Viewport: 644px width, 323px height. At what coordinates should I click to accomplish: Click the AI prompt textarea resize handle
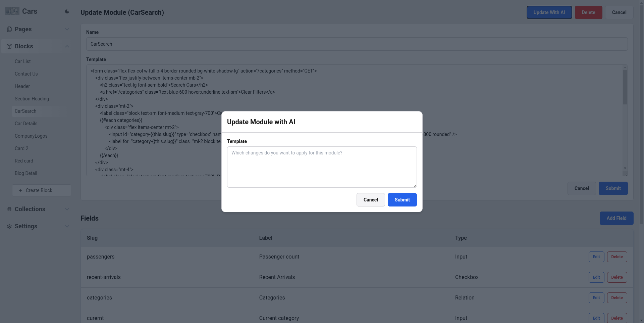tap(415, 186)
